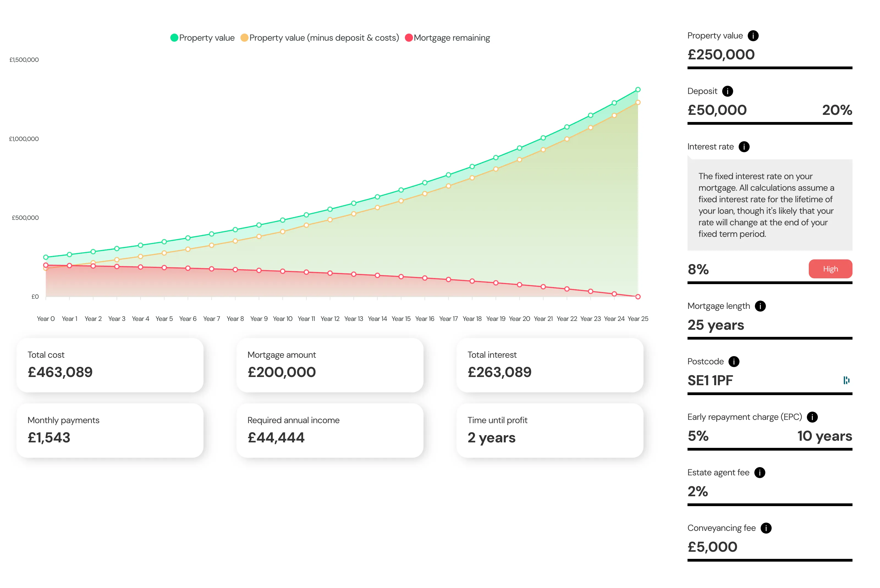The height and width of the screenshot is (588, 880).
Task: Click the Year 25 property value data point
Action: pos(637,90)
